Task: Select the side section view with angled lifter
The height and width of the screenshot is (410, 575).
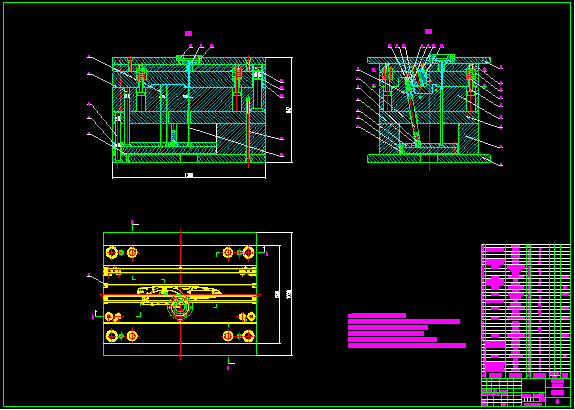Action: 429,110
